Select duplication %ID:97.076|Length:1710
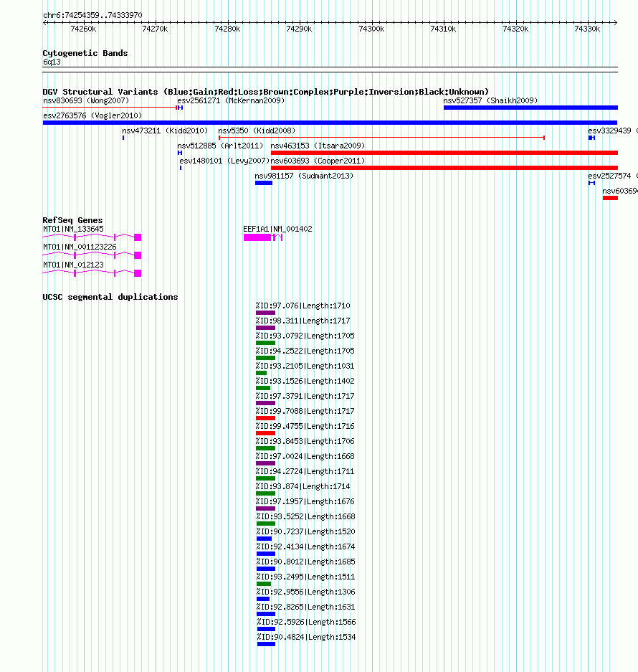Screen dimensions: 638x672 point(303,306)
